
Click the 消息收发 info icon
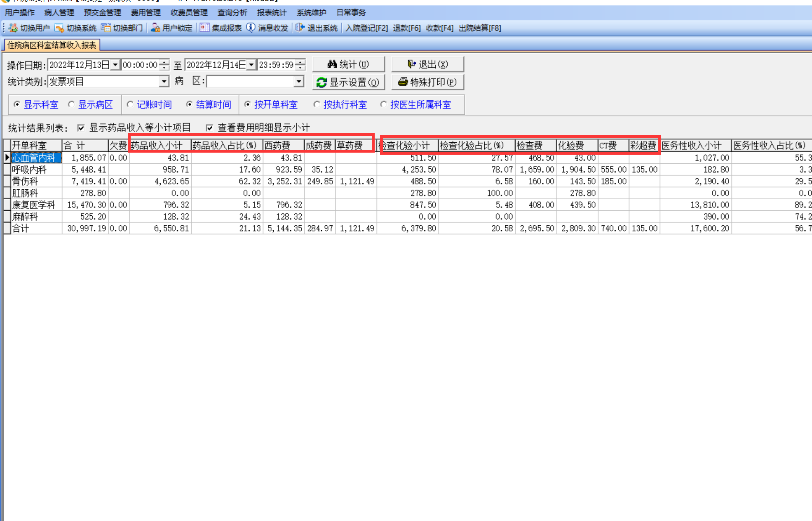coord(251,28)
